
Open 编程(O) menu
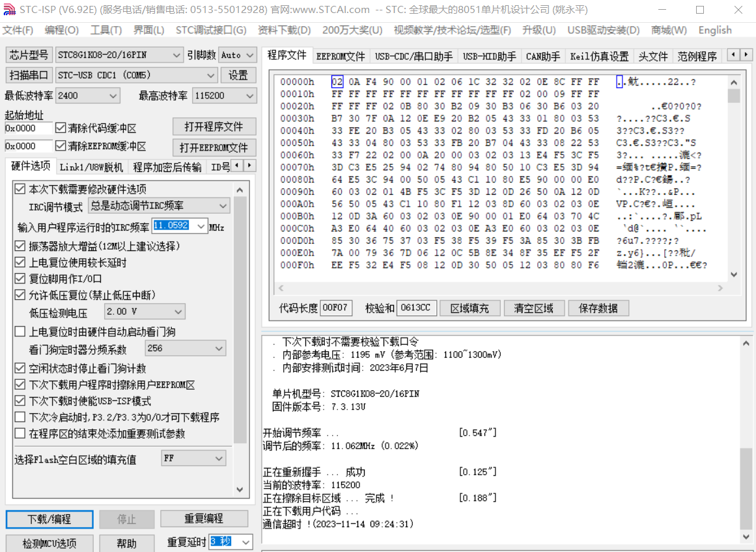(x=62, y=30)
